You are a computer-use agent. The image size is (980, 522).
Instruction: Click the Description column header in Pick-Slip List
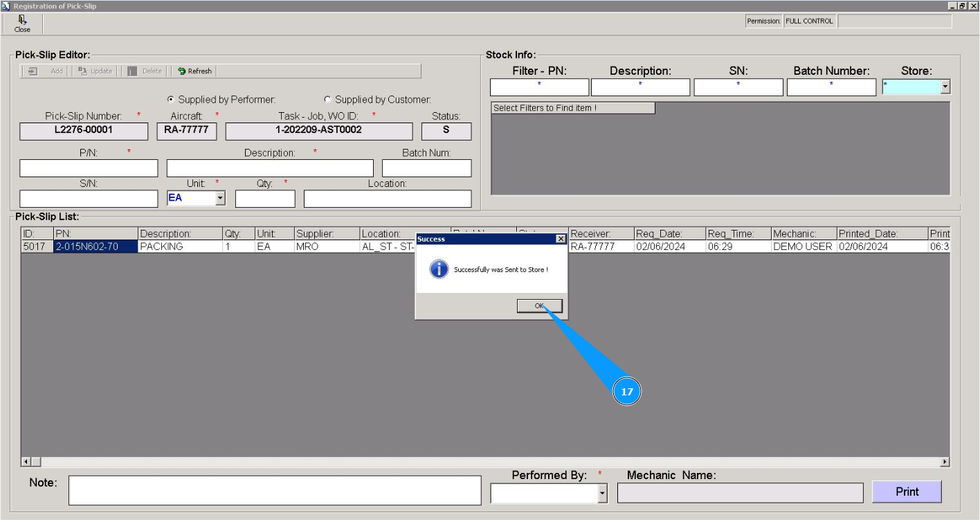[180, 234]
